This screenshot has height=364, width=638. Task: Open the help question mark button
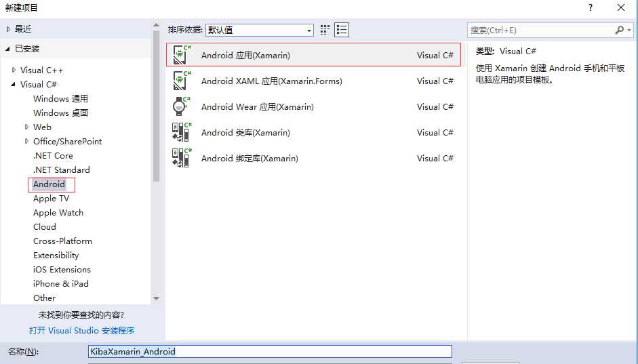coord(591,7)
